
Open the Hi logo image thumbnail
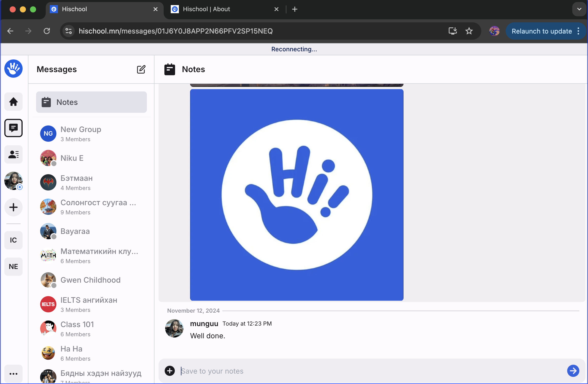point(297,195)
